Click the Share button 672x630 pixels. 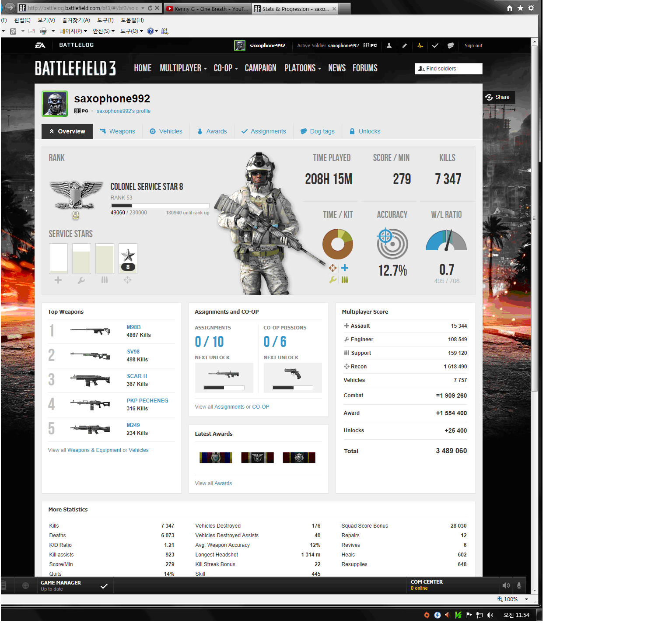499,97
